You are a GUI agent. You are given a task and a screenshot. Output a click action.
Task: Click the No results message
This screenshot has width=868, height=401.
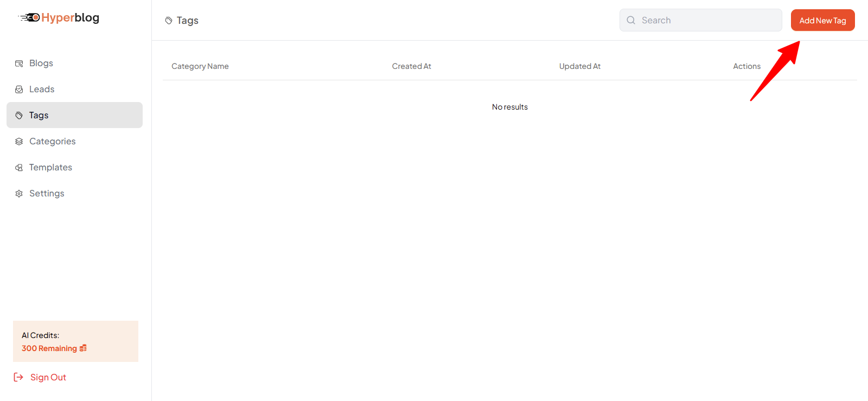(510, 107)
